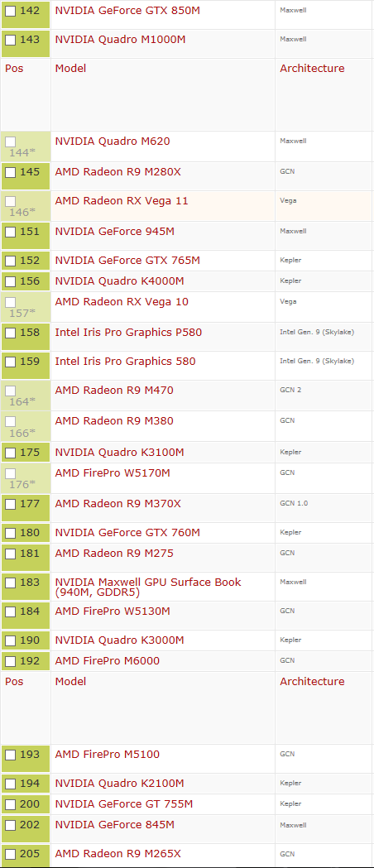Open AMD FirePro W5170M link
374x868 pixels.
click(113, 472)
